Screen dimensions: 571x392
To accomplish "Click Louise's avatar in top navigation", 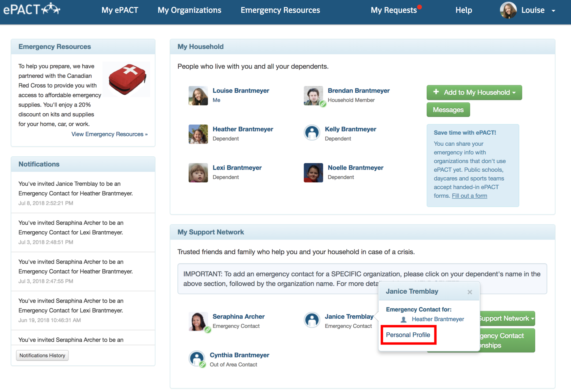I will click(508, 10).
